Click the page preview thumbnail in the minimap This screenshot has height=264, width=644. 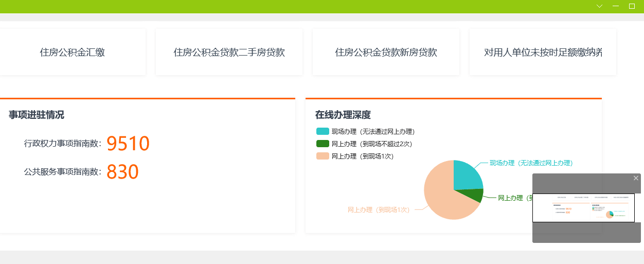tap(583, 208)
